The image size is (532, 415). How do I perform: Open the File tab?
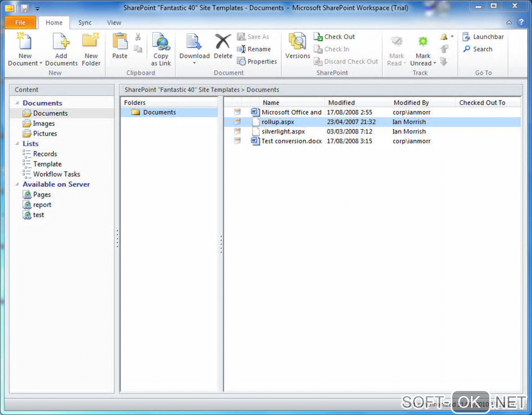point(20,22)
